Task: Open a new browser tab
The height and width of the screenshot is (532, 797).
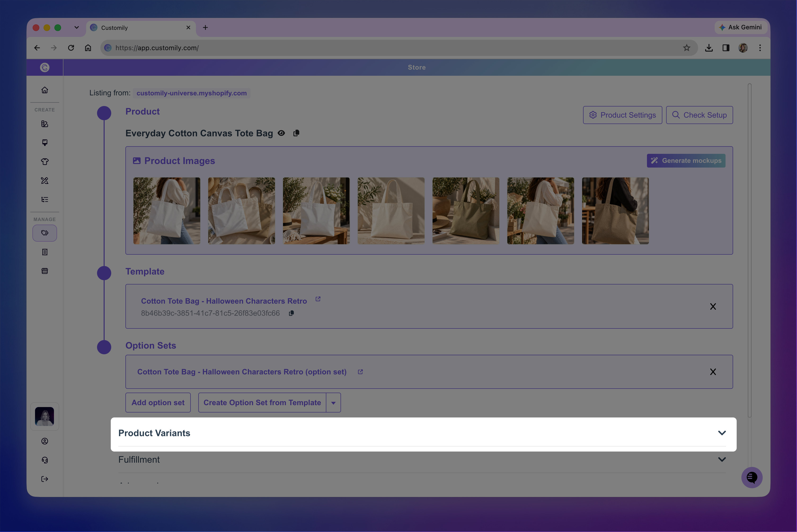Action: coord(205,27)
